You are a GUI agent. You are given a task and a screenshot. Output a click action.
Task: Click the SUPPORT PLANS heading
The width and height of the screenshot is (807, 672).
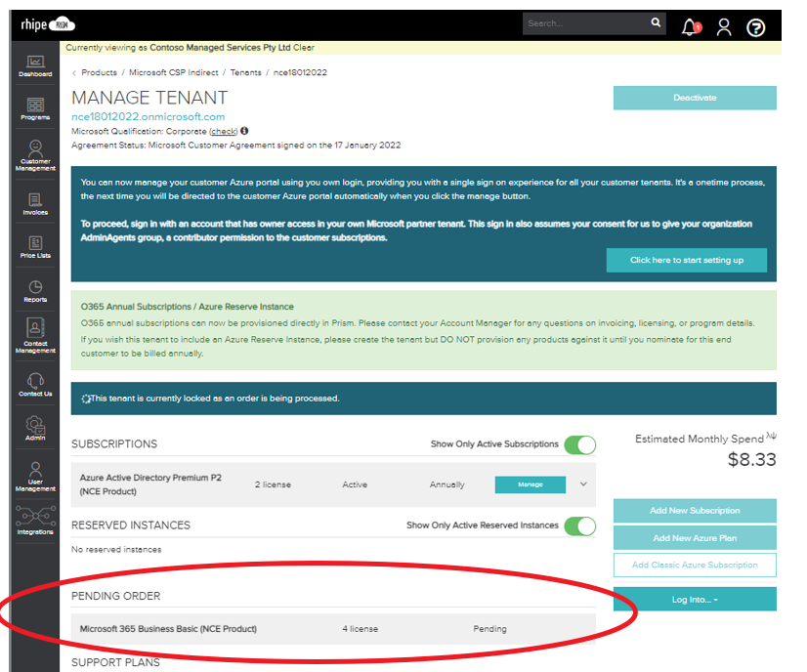coord(115,662)
